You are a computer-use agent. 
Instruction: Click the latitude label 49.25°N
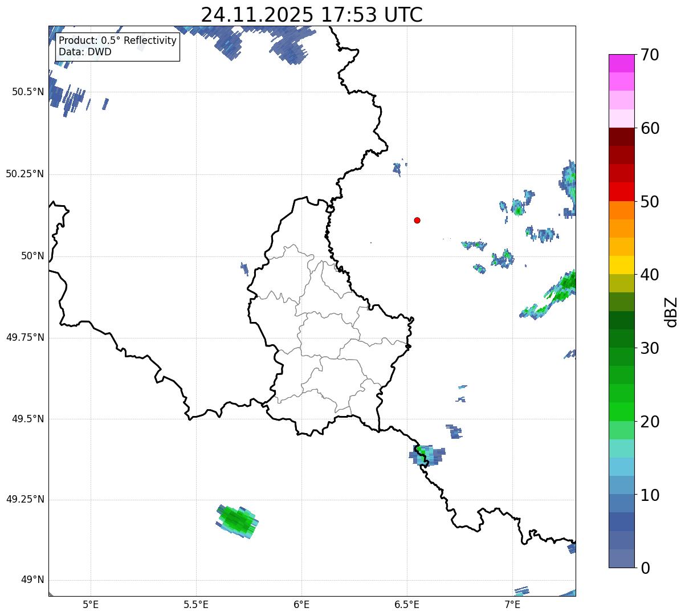pyautogui.click(x=25, y=500)
